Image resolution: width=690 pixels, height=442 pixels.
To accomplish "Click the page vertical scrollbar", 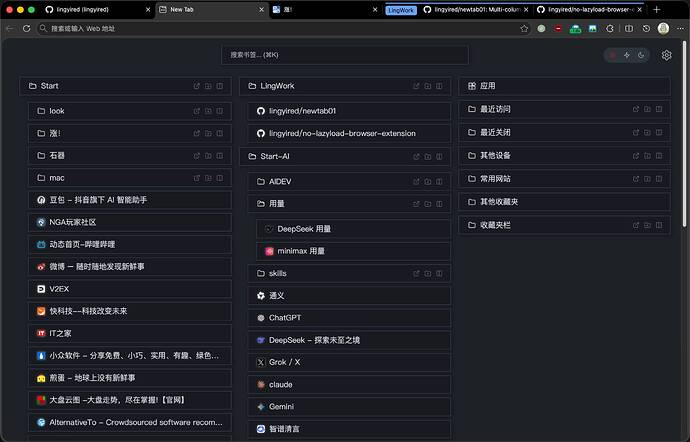I will click(684, 134).
